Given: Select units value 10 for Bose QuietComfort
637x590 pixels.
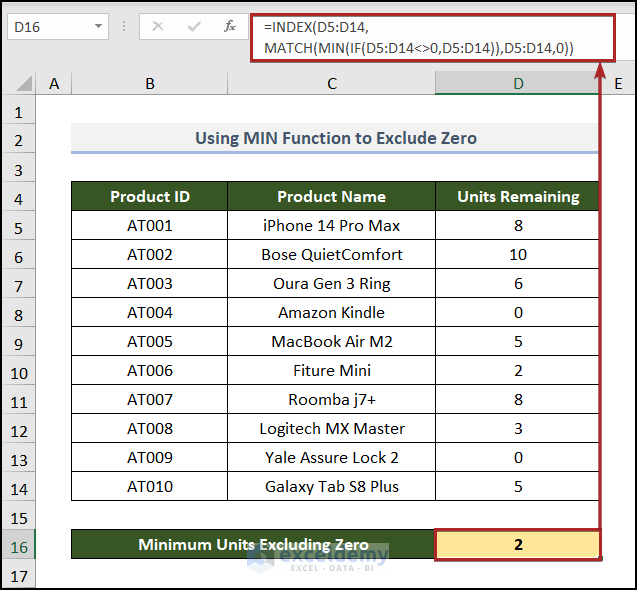Looking at the screenshot, I should click(x=517, y=254).
